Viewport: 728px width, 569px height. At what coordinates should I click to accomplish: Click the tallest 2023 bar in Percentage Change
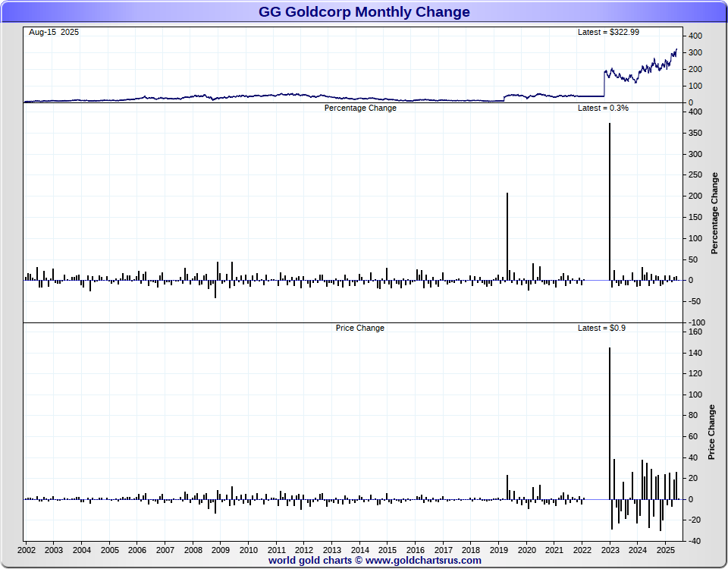coord(610,202)
